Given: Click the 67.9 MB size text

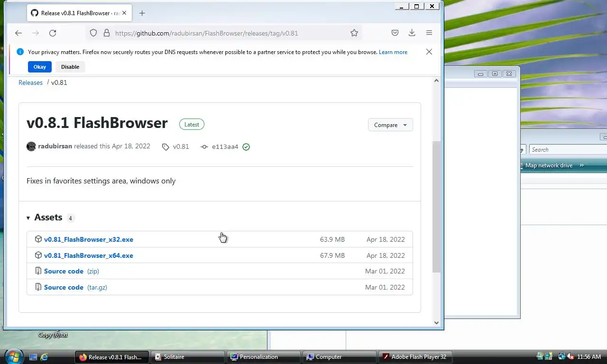Looking at the screenshot, I should point(332,255).
